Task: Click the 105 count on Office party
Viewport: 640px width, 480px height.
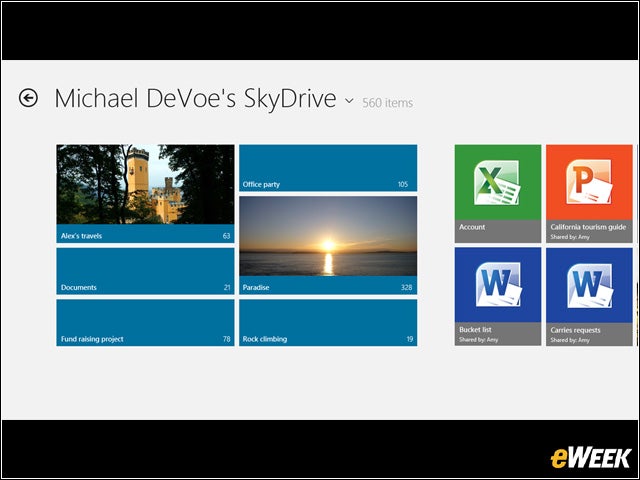Action: pos(403,184)
